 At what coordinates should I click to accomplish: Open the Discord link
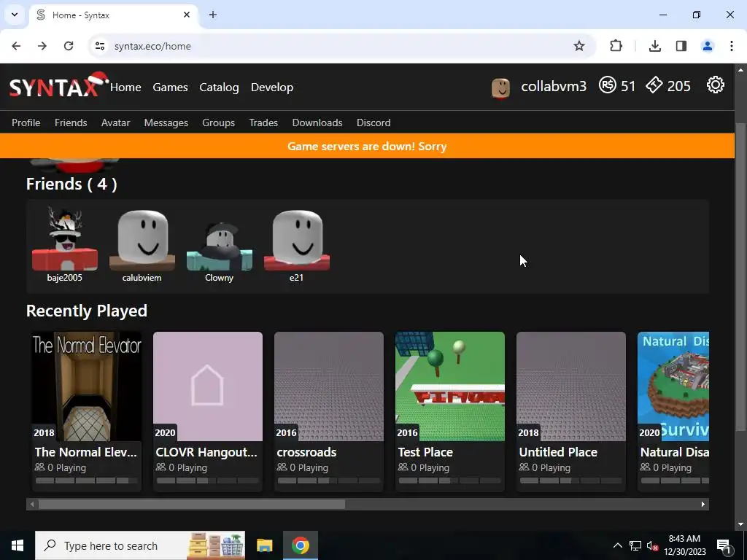[x=373, y=122]
